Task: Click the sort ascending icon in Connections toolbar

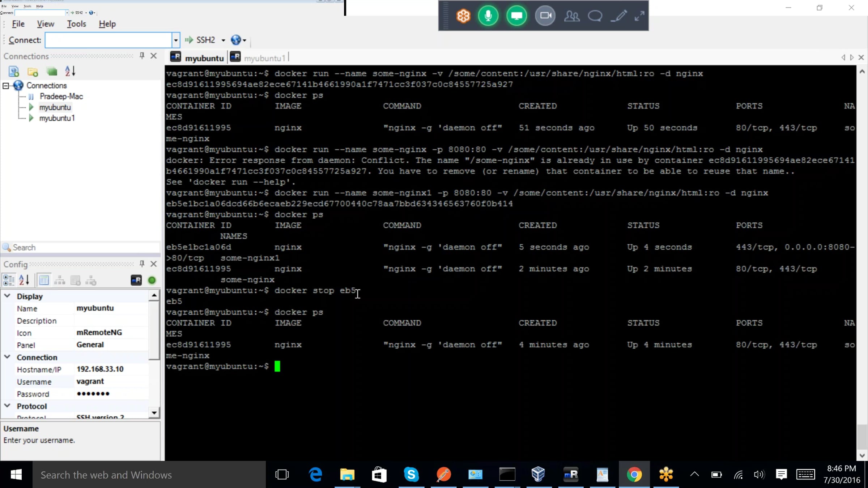Action: click(70, 71)
